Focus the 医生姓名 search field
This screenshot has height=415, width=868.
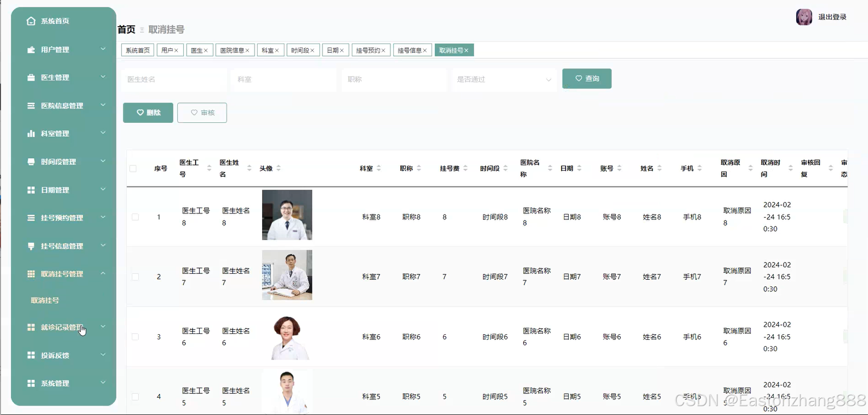(x=174, y=79)
